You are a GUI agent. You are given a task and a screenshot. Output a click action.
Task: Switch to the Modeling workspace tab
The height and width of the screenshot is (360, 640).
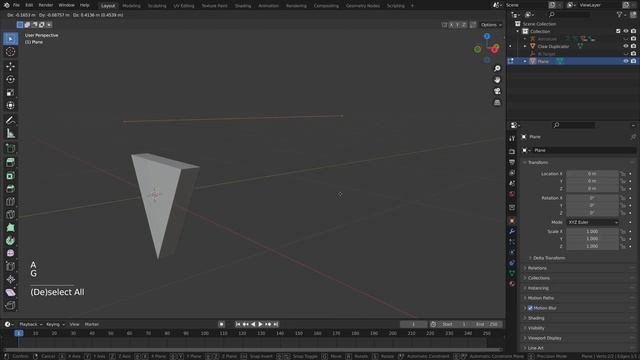pyautogui.click(x=131, y=6)
